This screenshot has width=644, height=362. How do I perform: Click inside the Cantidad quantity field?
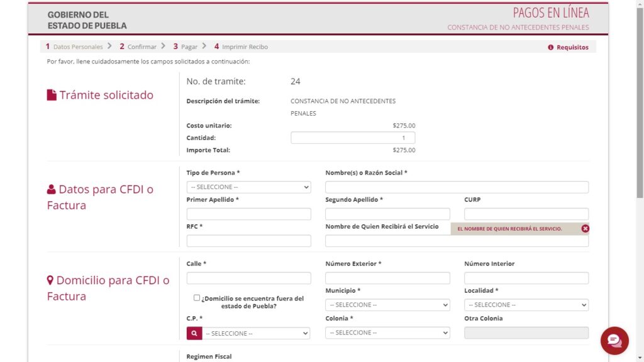[352, 137]
